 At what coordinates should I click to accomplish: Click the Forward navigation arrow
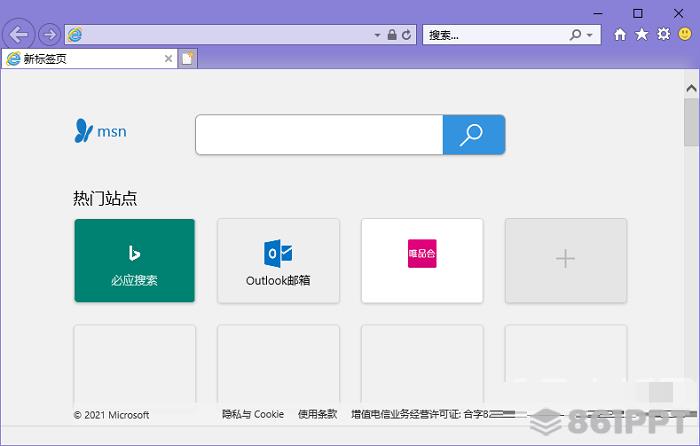pos(49,34)
